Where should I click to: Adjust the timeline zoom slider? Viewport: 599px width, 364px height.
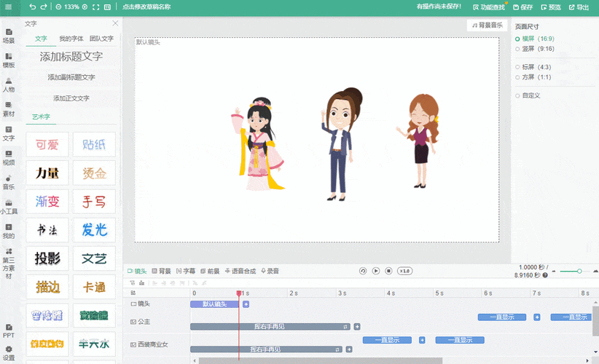tap(579, 271)
